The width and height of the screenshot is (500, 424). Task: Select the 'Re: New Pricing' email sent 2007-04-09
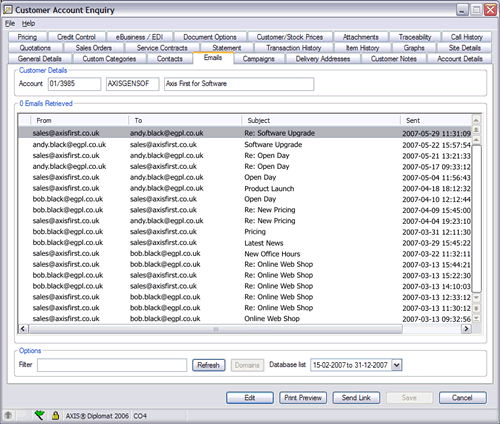coord(245,210)
